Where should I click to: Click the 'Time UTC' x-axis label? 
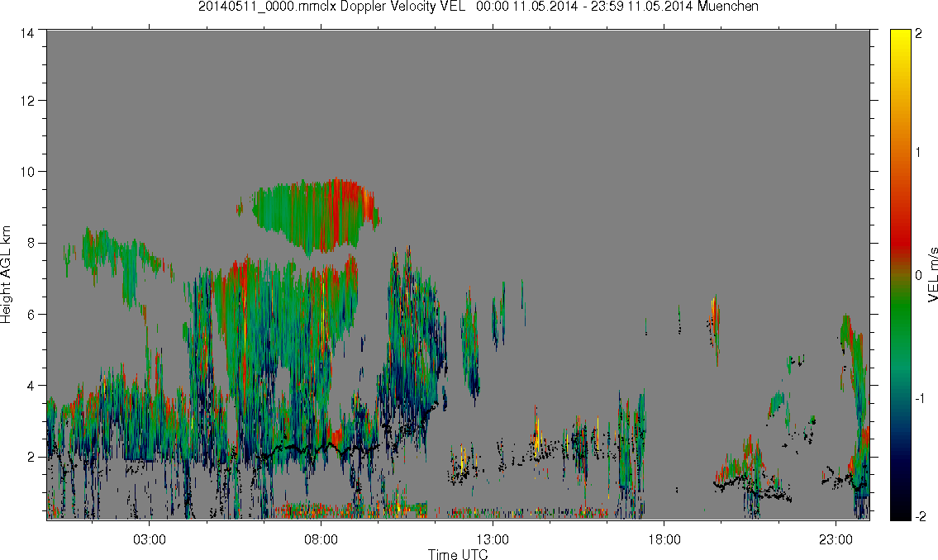[x=458, y=554]
